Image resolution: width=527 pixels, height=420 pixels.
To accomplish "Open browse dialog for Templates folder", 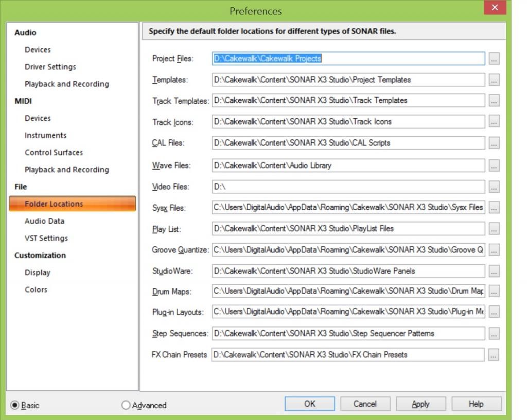I will [494, 80].
